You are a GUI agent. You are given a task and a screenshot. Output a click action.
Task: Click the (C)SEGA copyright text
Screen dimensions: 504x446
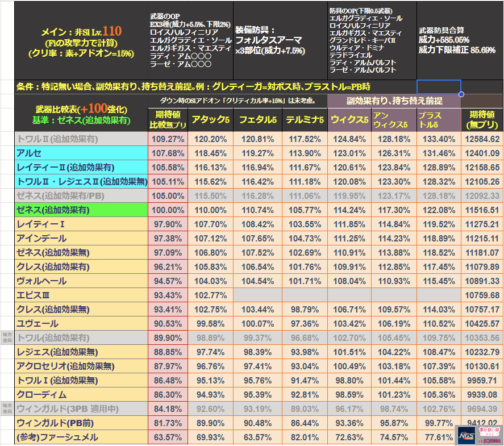coord(489,440)
